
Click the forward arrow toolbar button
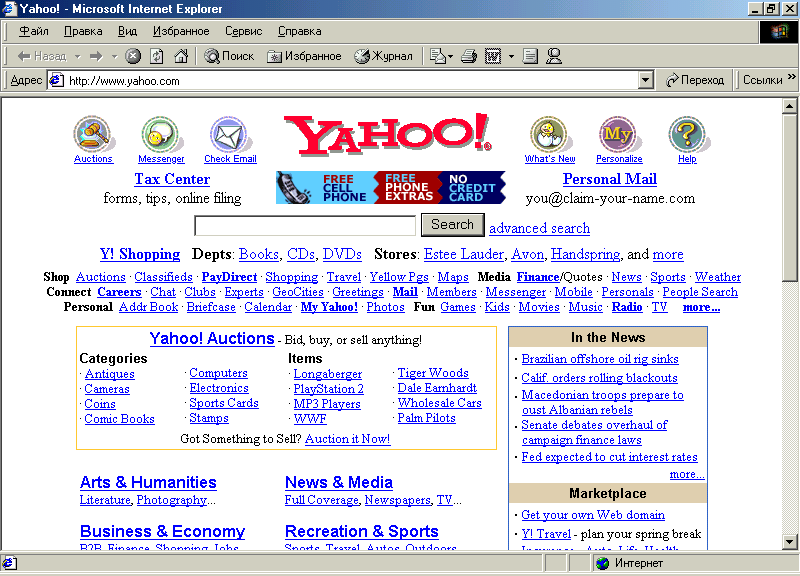click(x=96, y=56)
